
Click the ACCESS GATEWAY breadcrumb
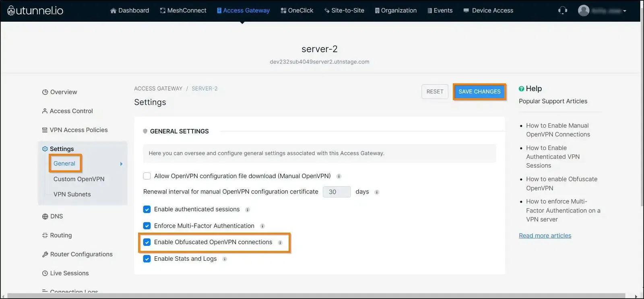(158, 89)
